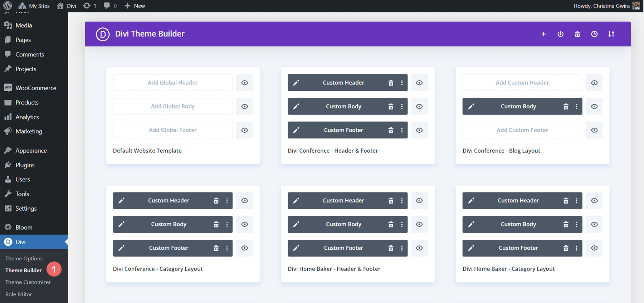This screenshot has width=644, height=303.
Task: Click the add new template plus icon
Action: [543, 34]
